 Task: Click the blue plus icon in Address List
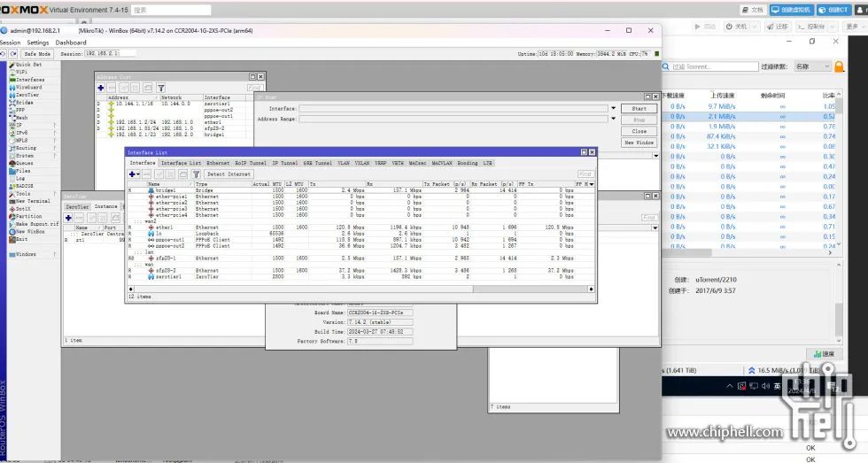[x=101, y=88]
